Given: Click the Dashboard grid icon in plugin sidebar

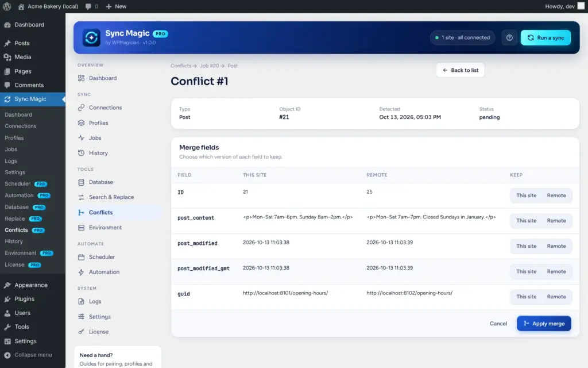Looking at the screenshot, I should [81, 78].
